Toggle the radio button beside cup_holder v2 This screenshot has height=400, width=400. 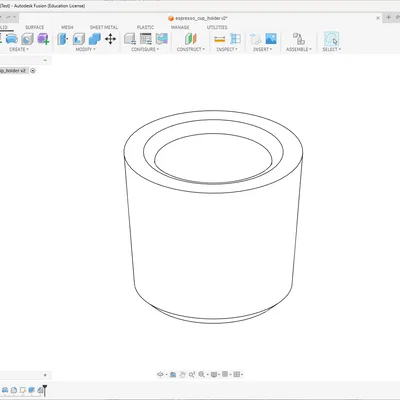click(x=33, y=71)
